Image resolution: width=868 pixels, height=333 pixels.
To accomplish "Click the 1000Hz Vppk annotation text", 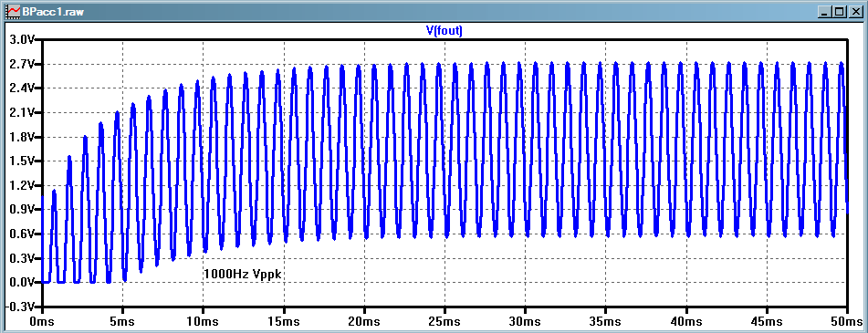I will 244,274.
